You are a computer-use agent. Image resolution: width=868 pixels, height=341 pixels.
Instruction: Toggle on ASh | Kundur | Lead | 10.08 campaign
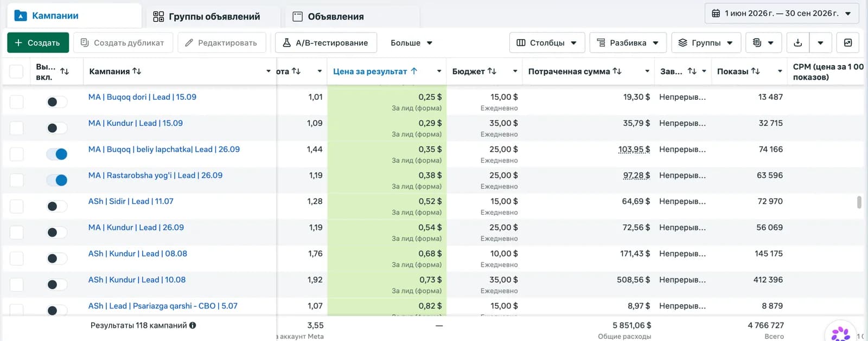coord(56,285)
